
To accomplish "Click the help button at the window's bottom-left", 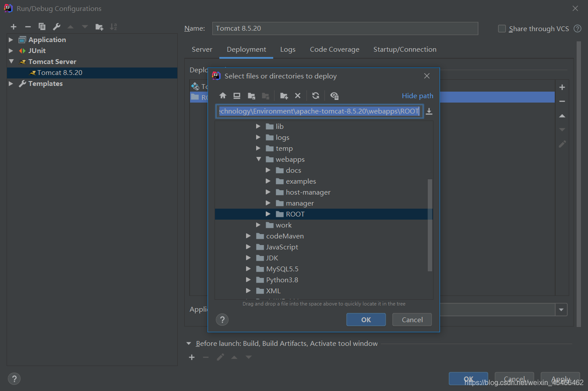I will tap(14, 379).
